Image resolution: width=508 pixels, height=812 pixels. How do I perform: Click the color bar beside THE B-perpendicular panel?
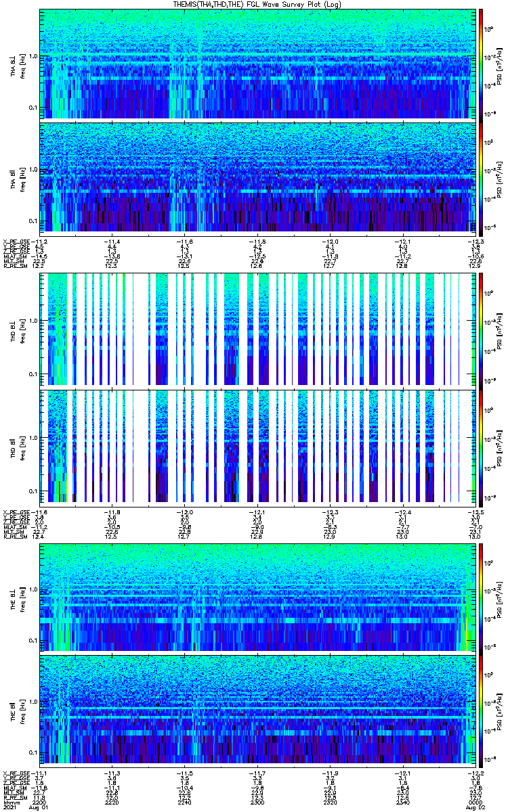tap(481, 598)
